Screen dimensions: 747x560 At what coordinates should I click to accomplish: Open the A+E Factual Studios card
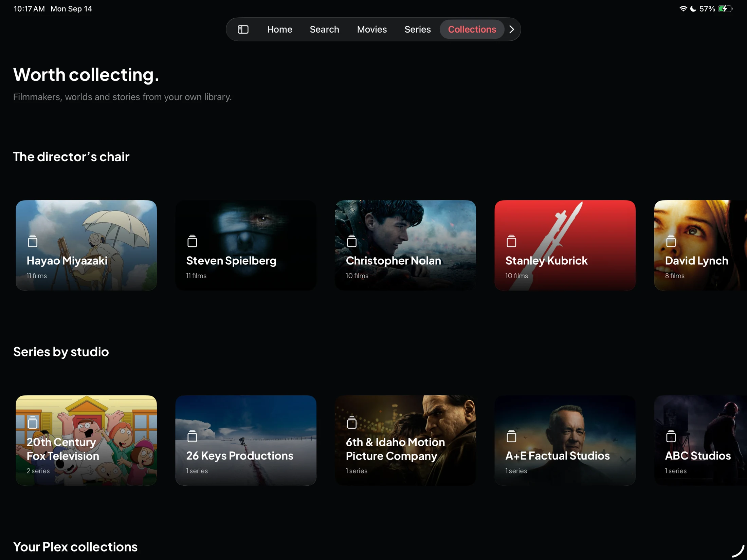tap(565, 440)
